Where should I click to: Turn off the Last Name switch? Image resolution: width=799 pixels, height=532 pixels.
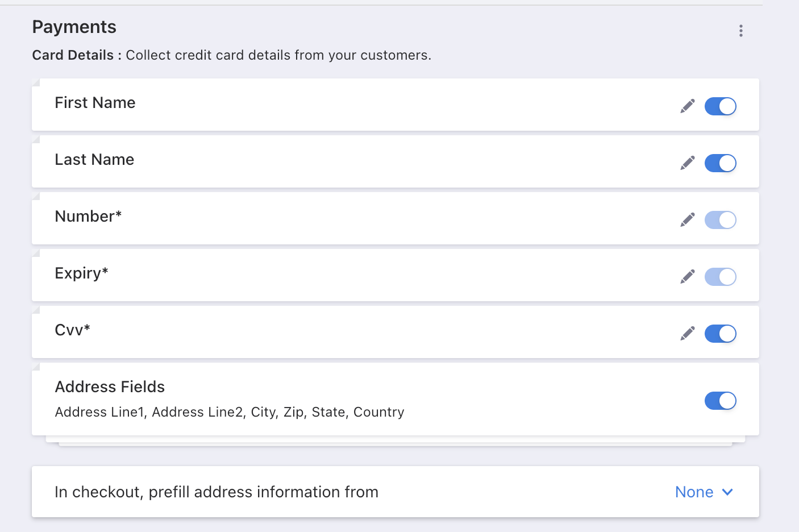[720, 163]
